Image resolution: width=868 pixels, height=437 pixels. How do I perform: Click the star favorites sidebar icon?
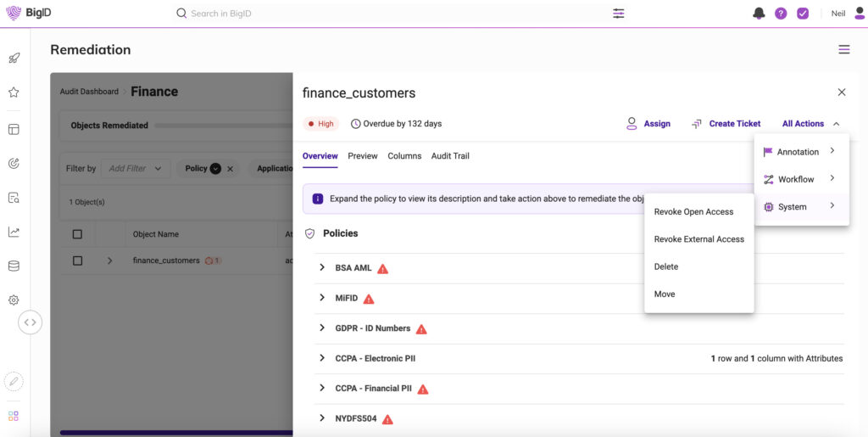[14, 92]
